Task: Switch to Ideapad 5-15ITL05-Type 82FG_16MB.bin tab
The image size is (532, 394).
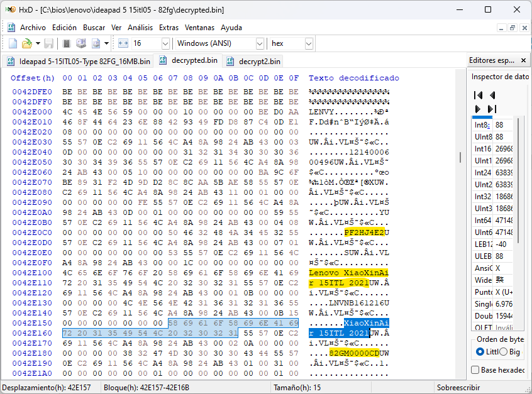Action: tap(79, 62)
